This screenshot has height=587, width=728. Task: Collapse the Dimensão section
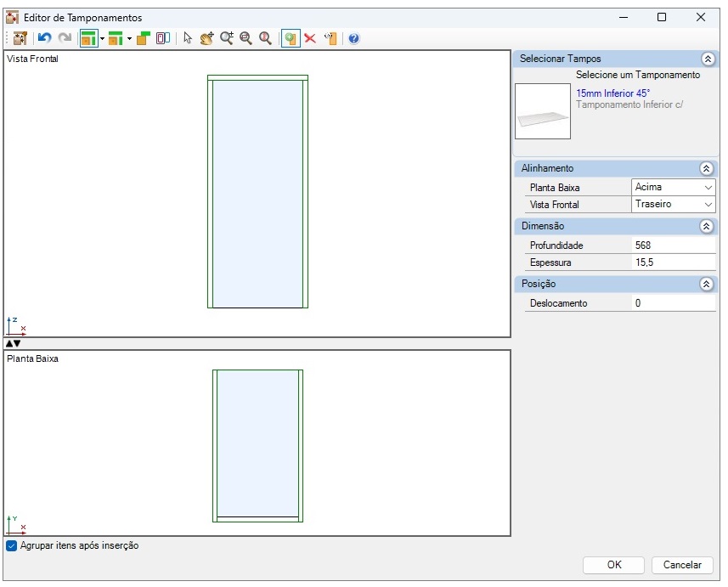(x=707, y=227)
